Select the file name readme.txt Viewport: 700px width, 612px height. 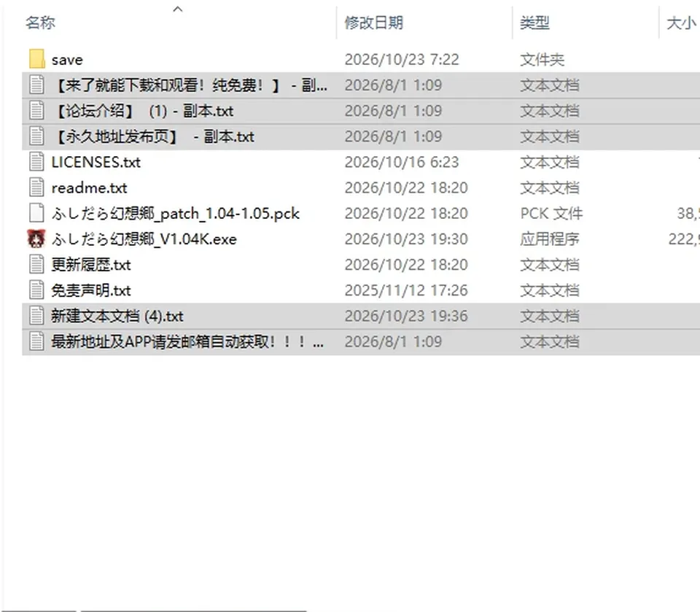click(89, 187)
